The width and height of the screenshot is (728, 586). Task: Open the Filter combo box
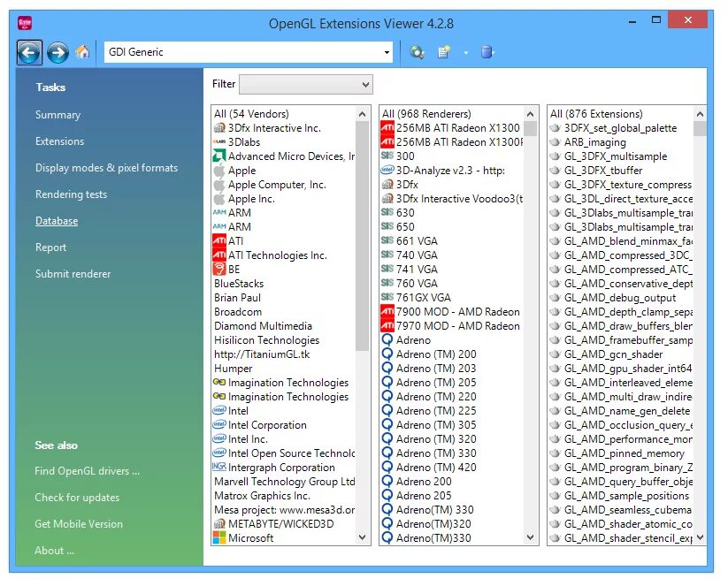(305, 85)
